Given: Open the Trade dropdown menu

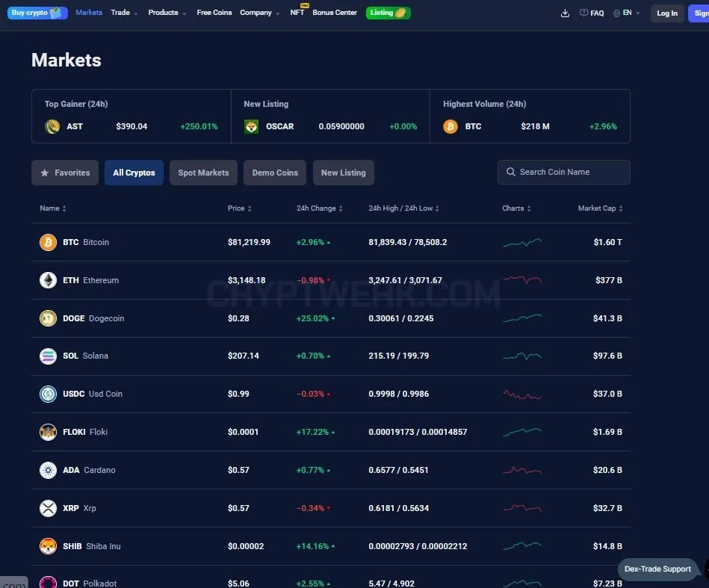Looking at the screenshot, I should tap(124, 13).
